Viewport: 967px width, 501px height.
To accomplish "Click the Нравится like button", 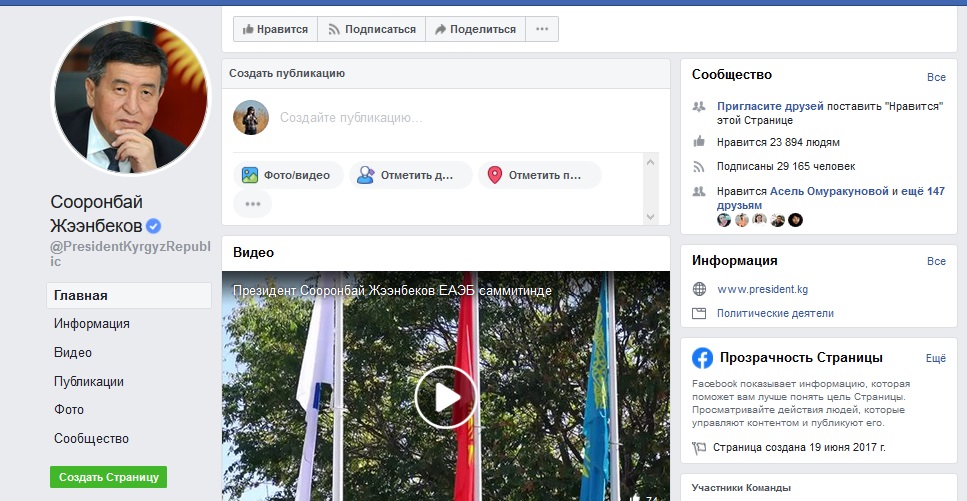I will pos(275,29).
